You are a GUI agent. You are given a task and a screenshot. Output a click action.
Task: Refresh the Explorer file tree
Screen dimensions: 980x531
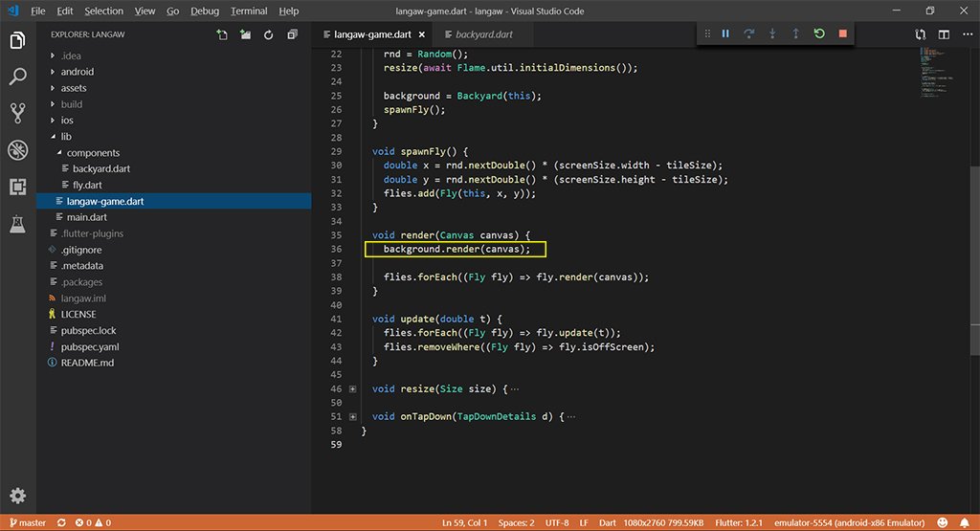point(268,35)
